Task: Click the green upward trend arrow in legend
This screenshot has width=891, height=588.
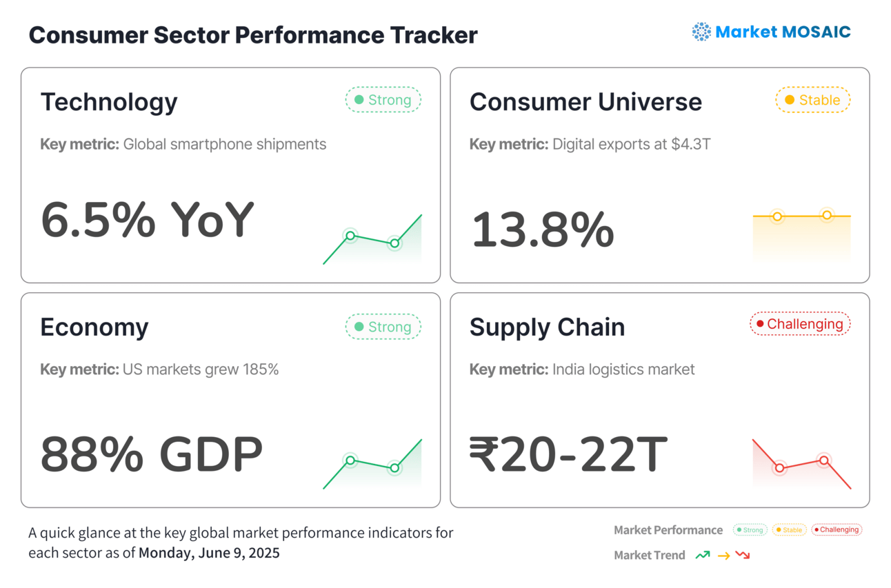Action: (703, 555)
